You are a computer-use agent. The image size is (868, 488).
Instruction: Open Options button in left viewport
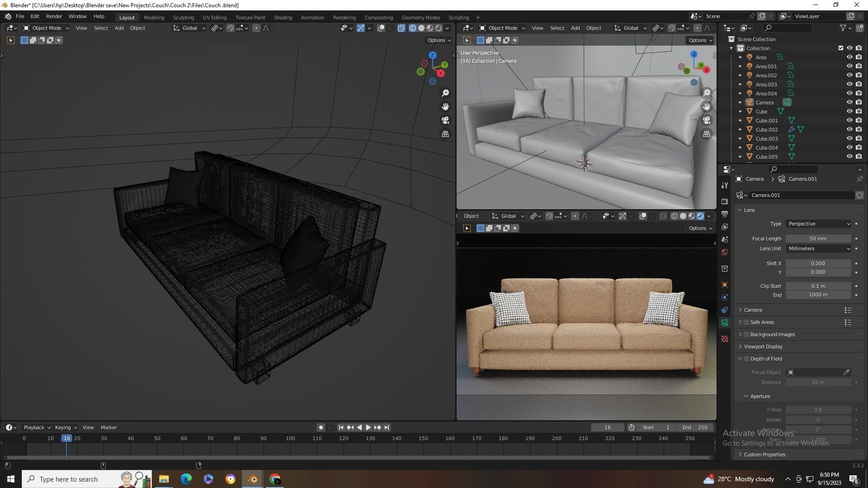[439, 40]
